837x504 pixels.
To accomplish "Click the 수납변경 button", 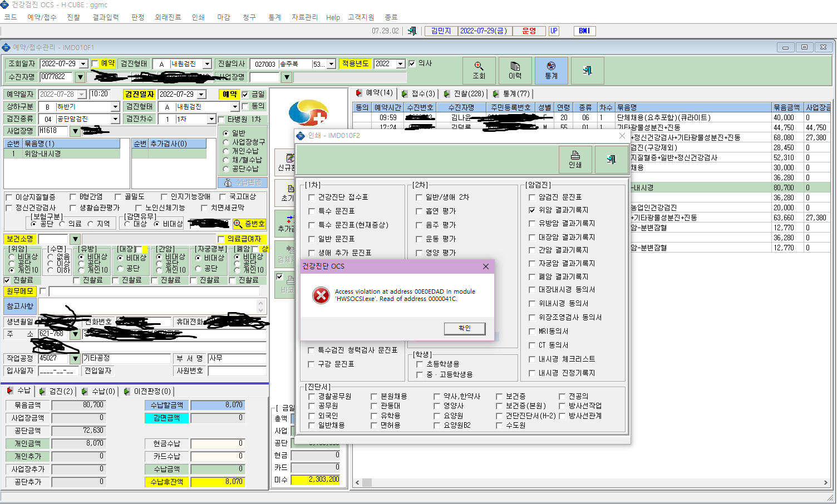I will (243, 182).
